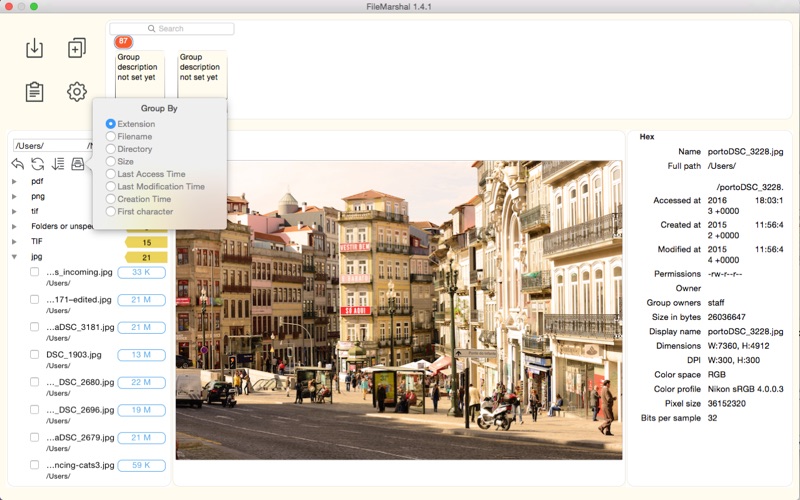Click the 13 M size badge
This screenshot has width=800, height=500.
pyautogui.click(x=141, y=355)
